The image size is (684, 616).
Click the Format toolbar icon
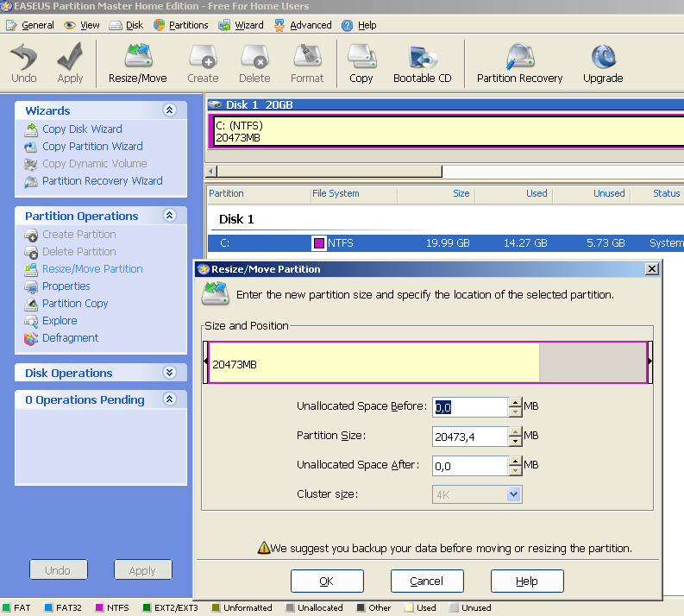click(x=307, y=64)
